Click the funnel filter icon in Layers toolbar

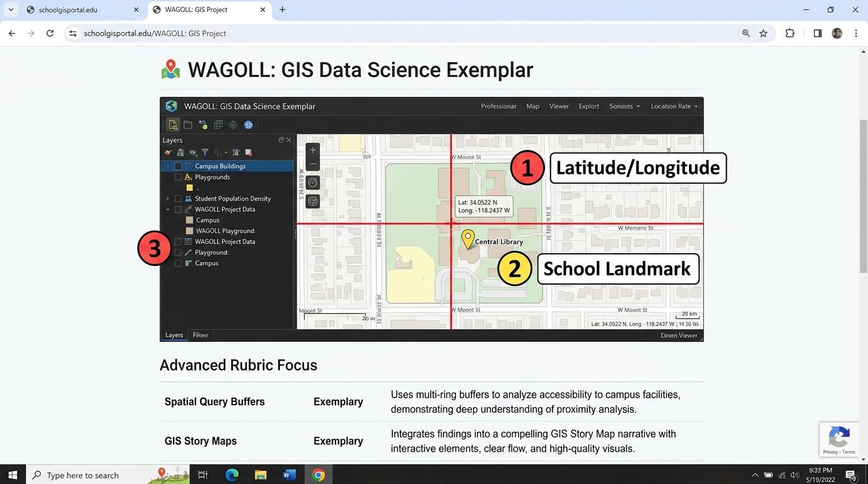click(x=205, y=153)
